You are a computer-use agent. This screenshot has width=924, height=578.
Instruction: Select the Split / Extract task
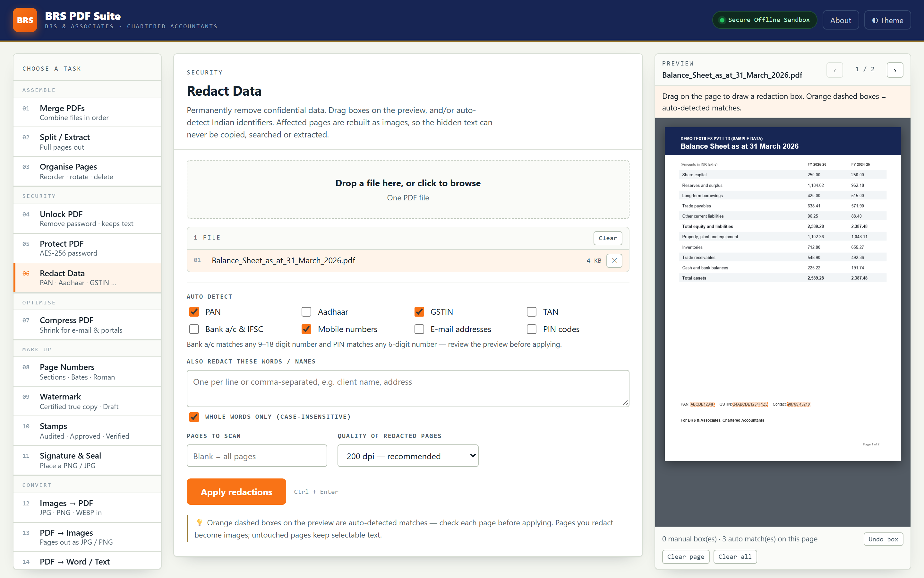88,142
